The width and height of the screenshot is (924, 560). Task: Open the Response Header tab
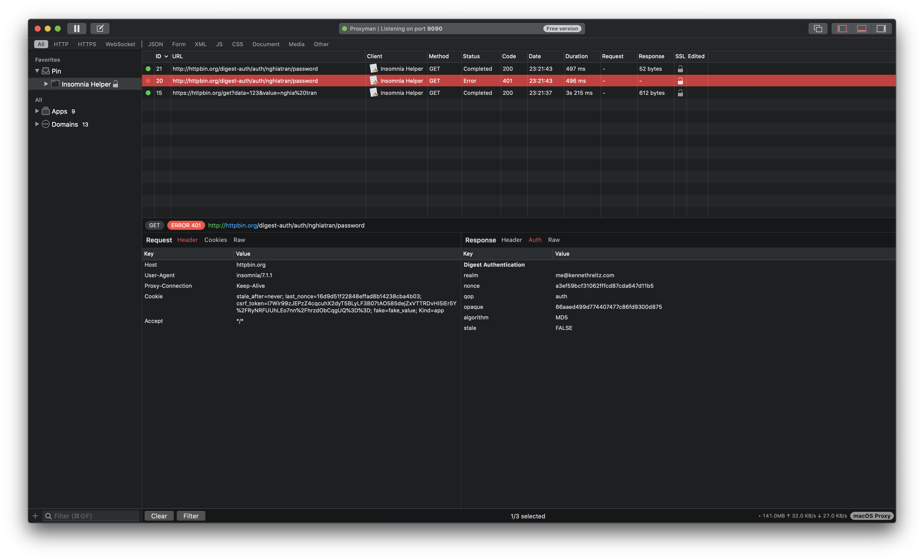tap(511, 240)
